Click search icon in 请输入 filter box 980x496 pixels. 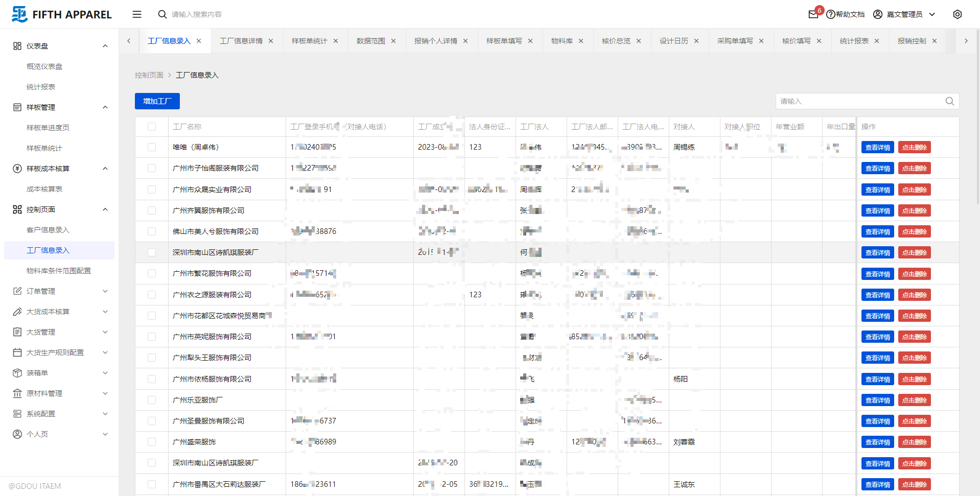pos(949,101)
